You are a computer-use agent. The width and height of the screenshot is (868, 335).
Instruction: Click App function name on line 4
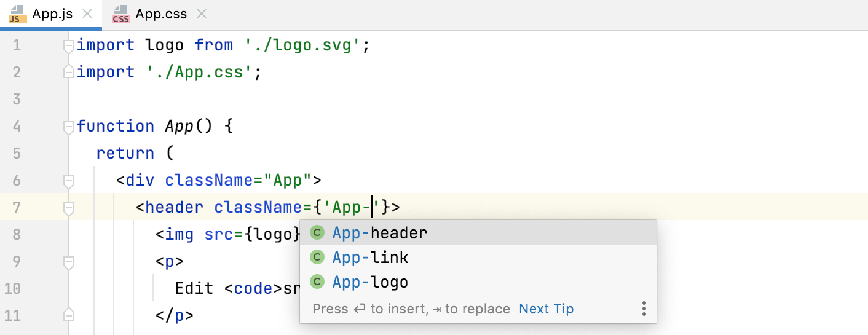click(180, 127)
